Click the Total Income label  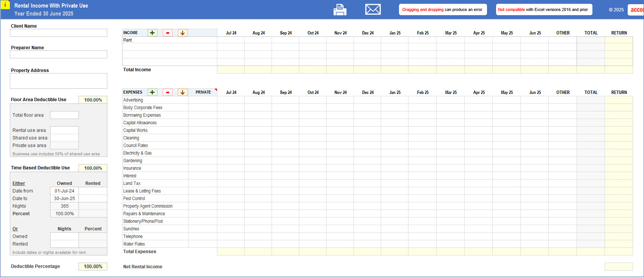coord(137,70)
